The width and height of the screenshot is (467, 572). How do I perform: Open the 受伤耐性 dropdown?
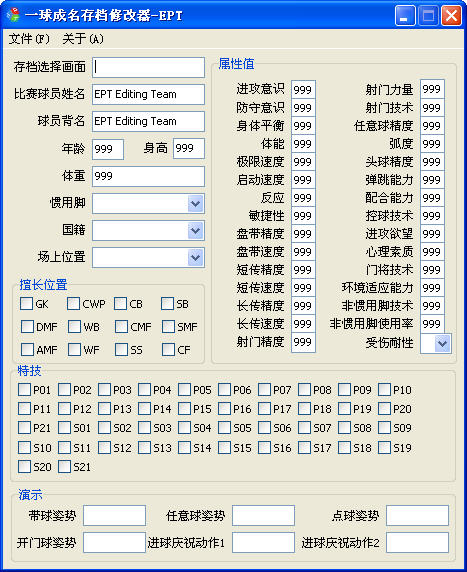(x=443, y=343)
